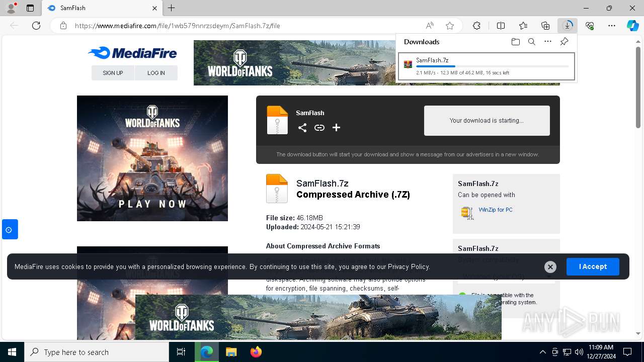
Task: Click the address bar URL
Action: (178, 26)
